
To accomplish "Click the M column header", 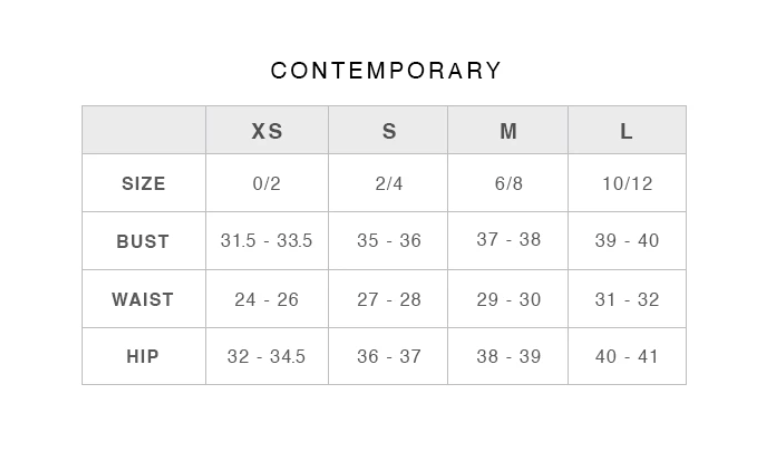I will (x=508, y=131).
